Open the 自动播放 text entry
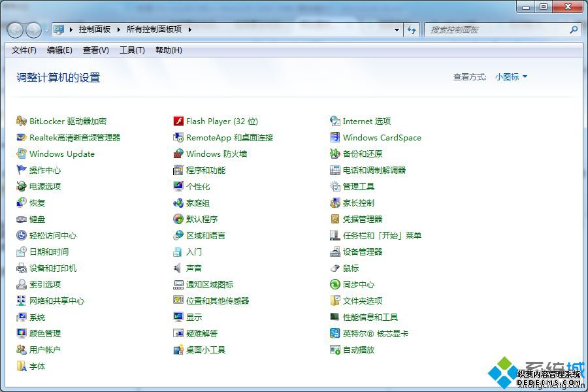Screen dimensions: 588x392 click(x=359, y=350)
